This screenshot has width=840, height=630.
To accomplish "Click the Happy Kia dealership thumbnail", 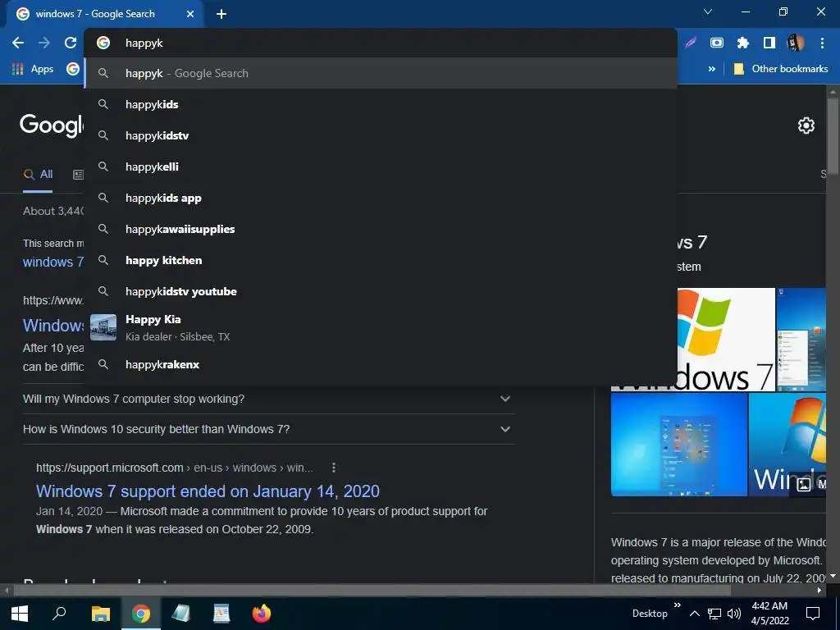I will [x=103, y=327].
